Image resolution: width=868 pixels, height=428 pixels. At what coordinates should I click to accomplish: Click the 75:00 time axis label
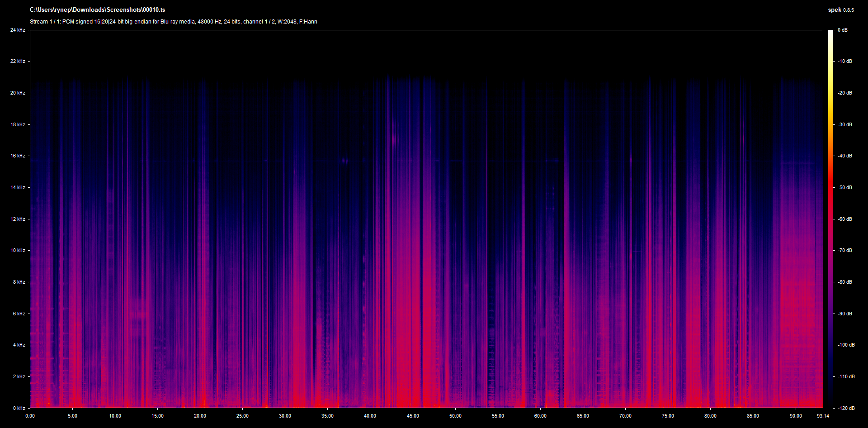(668, 416)
